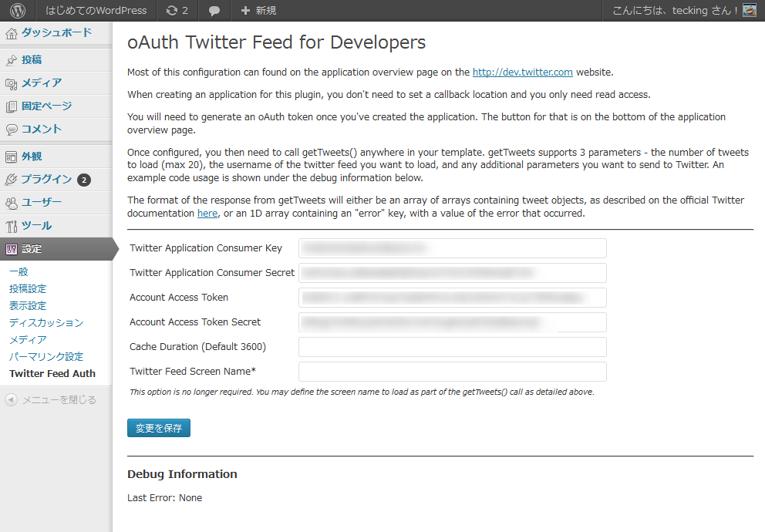765x532 pixels.
Task: Open はじめてのWordPress site name in admin bar
Action: tap(96, 10)
